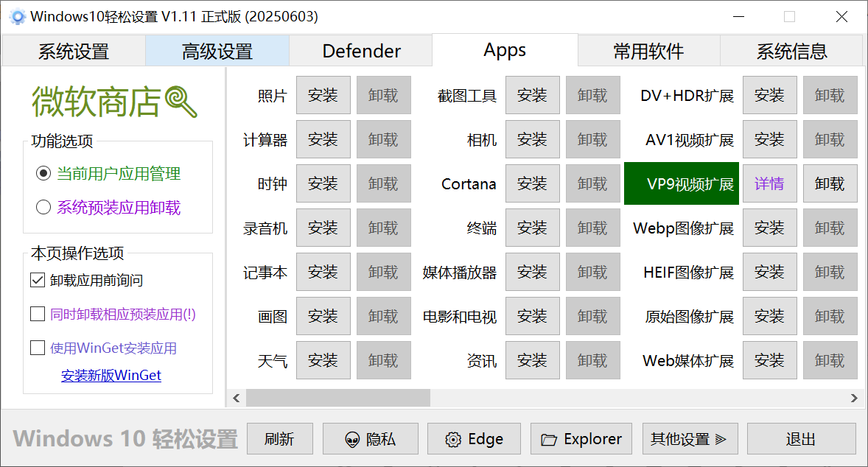Install the 录音机 app

(x=323, y=228)
